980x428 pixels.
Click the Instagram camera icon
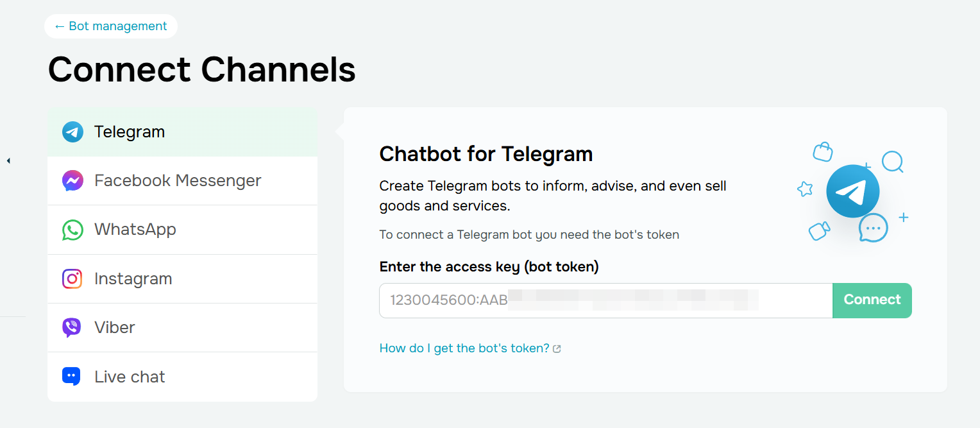tap(72, 278)
